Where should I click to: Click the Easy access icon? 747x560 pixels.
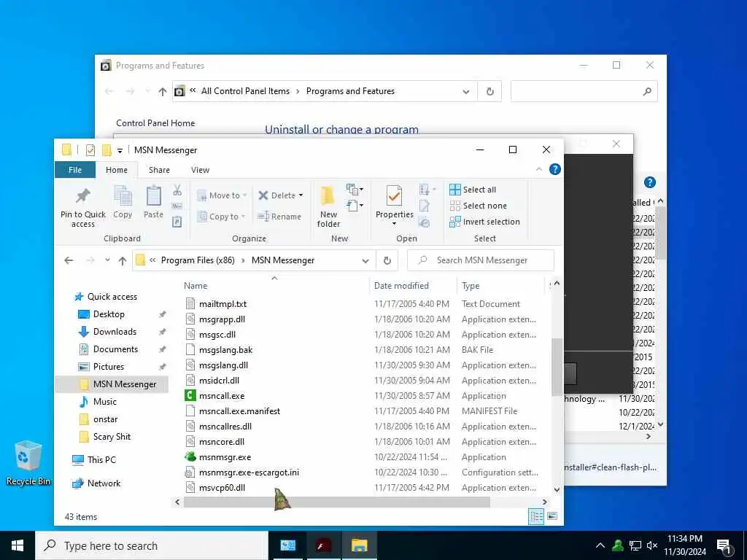pos(355,206)
